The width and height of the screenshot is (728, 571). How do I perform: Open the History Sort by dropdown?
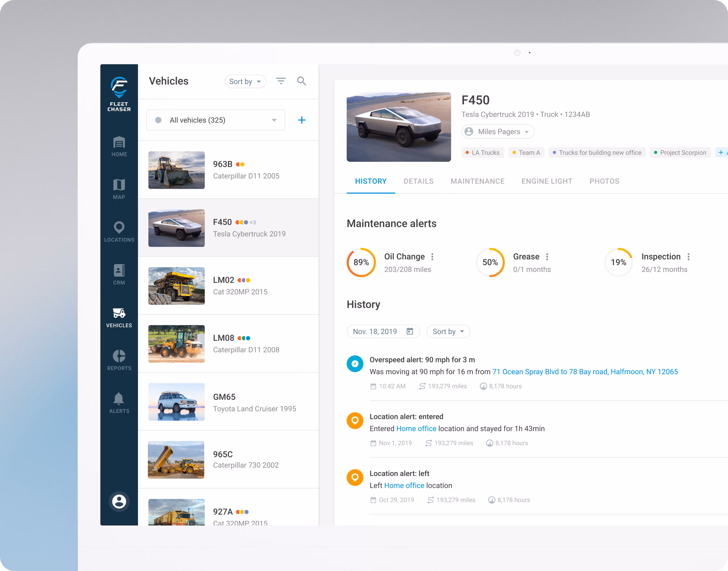pyautogui.click(x=448, y=331)
